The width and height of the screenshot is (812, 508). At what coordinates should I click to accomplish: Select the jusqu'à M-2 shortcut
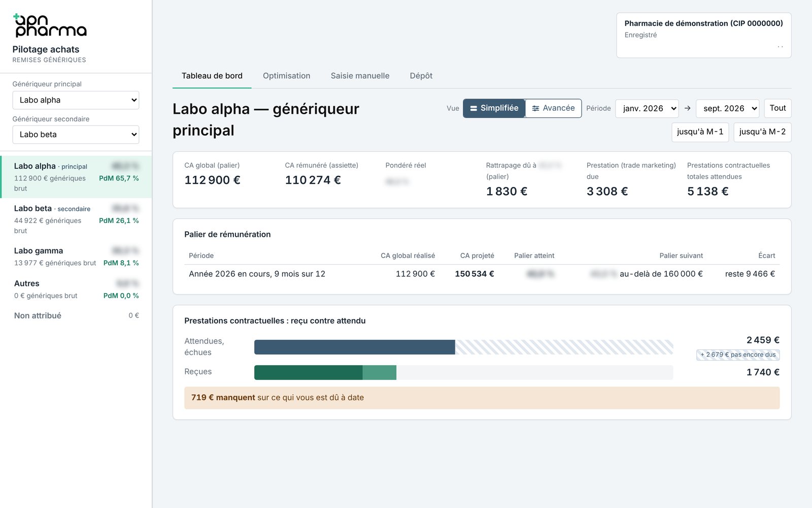click(x=762, y=132)
